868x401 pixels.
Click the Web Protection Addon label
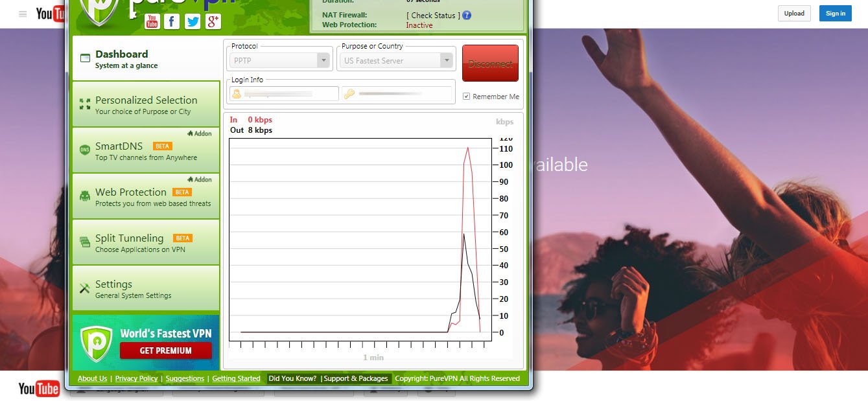pyautogui.click(x=200, y=179)
